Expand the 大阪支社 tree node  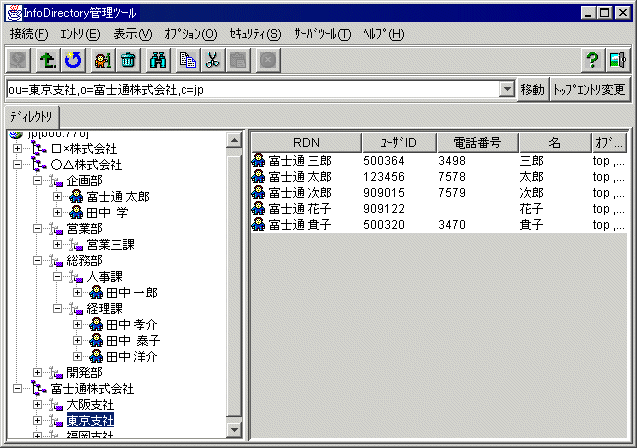click(37, 405)
